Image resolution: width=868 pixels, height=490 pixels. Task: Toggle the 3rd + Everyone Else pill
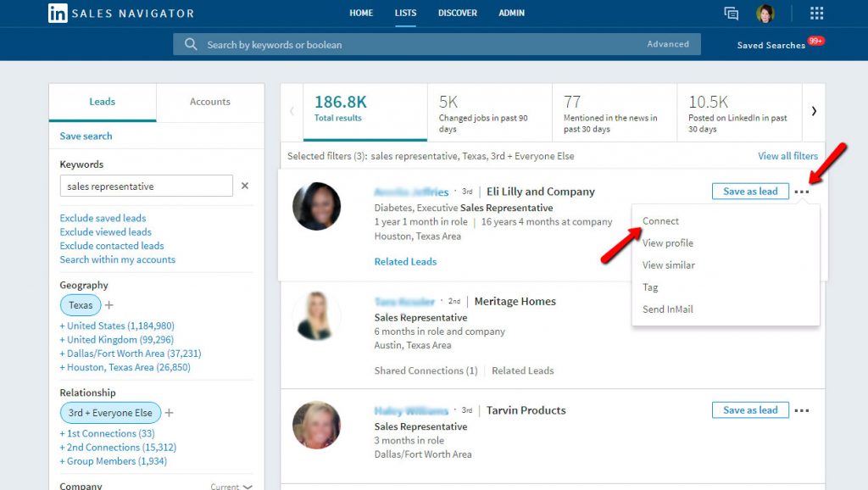(x=110, y=413)
